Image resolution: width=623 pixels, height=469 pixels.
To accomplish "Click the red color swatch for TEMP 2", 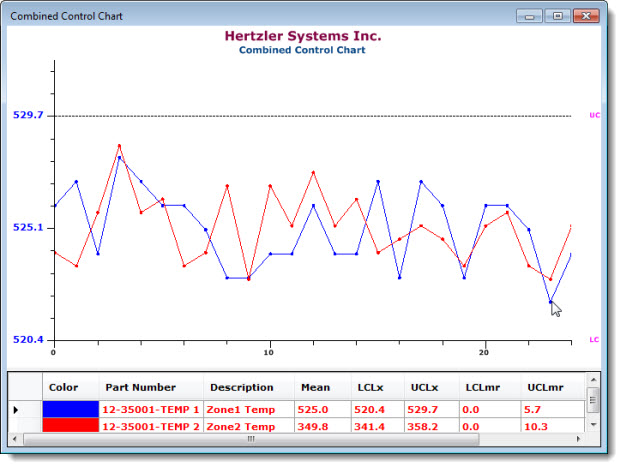I will click(71, 426).
